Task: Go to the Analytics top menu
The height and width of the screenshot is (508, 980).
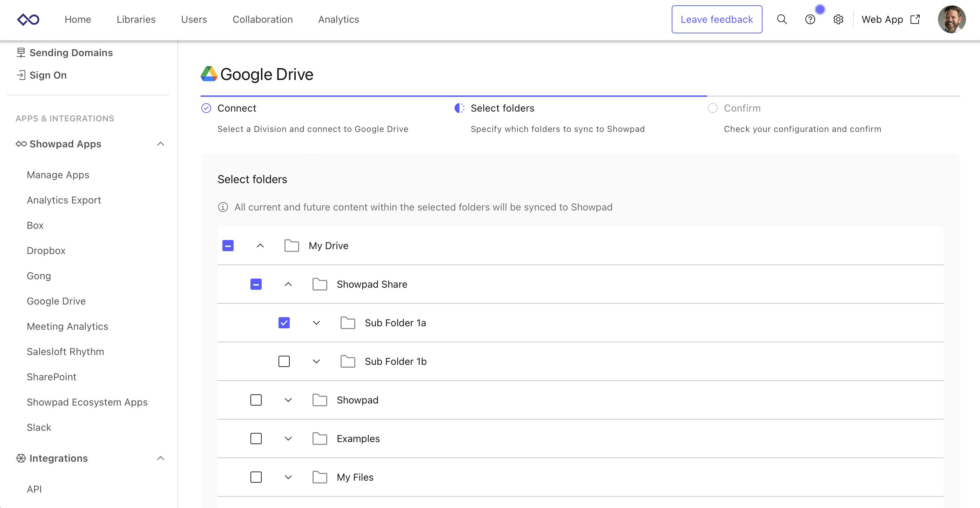Action: point(338,19)
